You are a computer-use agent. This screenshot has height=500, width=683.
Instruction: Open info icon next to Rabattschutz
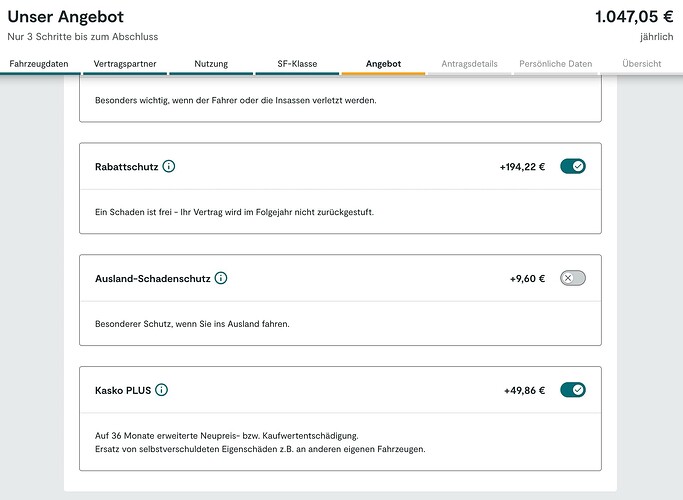pos(169,166)
